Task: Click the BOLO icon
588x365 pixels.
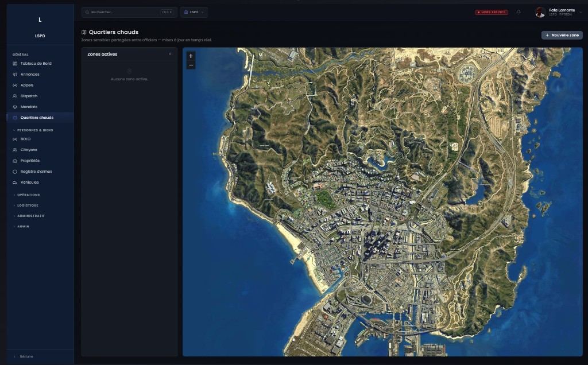Action: (x=15, y=139)
